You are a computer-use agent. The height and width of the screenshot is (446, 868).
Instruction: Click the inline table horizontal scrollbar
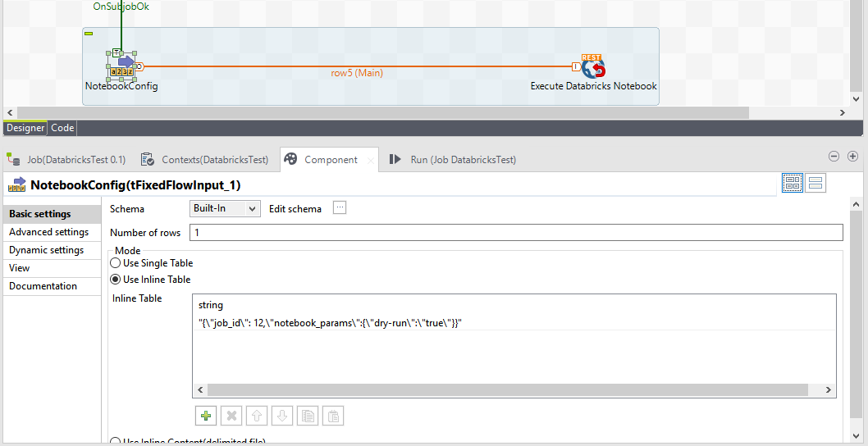click(508, 390)
